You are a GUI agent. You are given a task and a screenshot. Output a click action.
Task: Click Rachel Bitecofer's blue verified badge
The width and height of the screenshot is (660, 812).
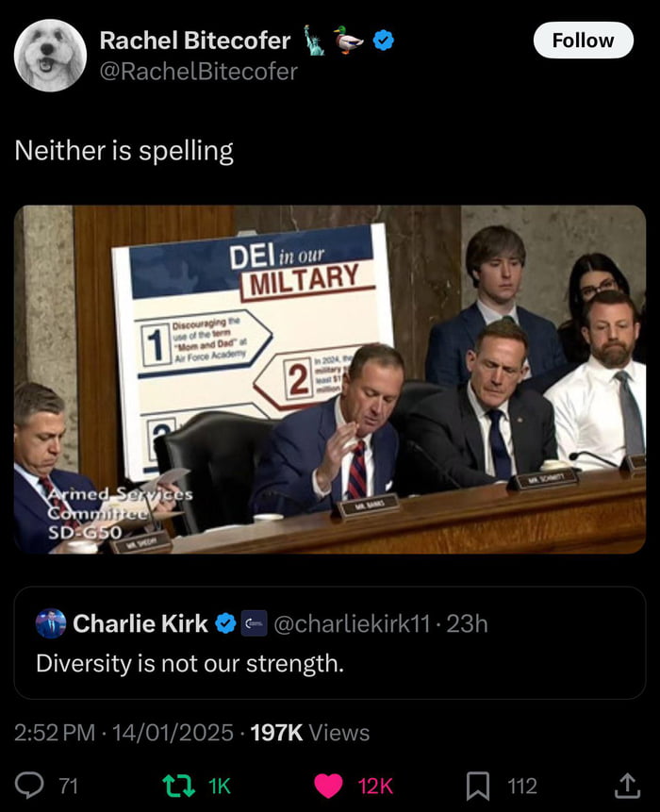coord(381,41)
